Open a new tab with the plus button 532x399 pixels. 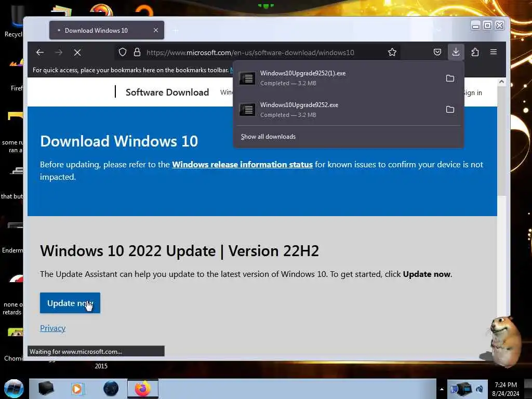click(176, 31)
